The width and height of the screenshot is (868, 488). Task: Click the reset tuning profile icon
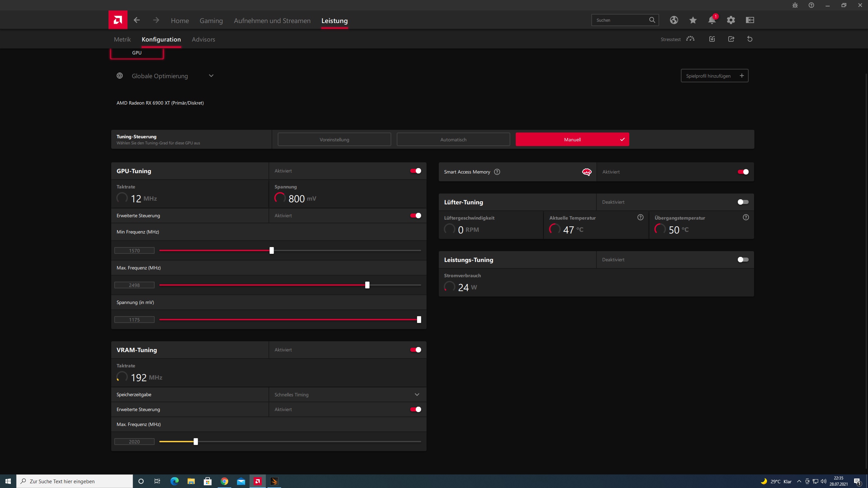tap(750, 39)
